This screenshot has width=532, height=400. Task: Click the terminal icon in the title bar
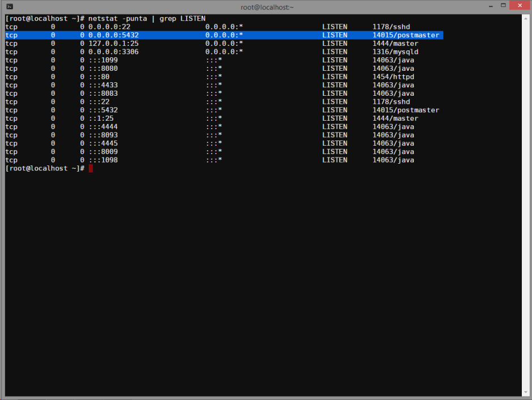click(x=10, y=6)
